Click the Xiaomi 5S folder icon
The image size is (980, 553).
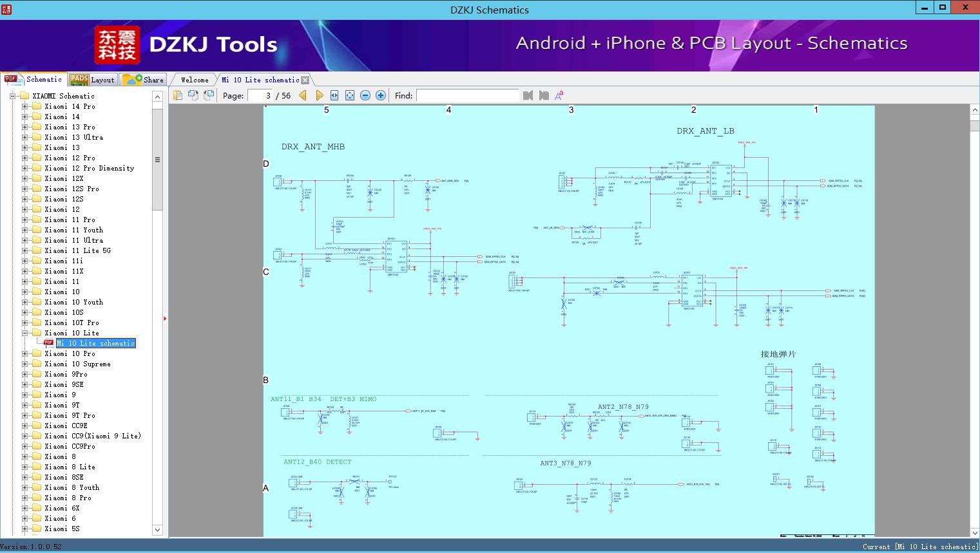(x=37, y=529)
